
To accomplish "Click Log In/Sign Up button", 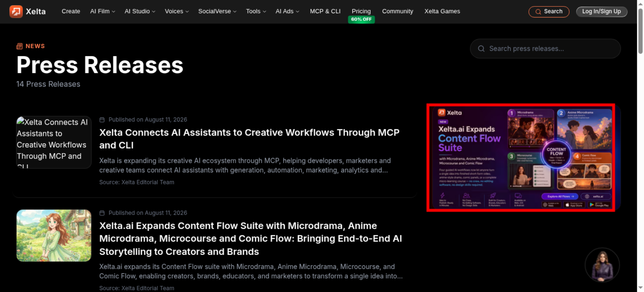I will (x=601, y=12).
